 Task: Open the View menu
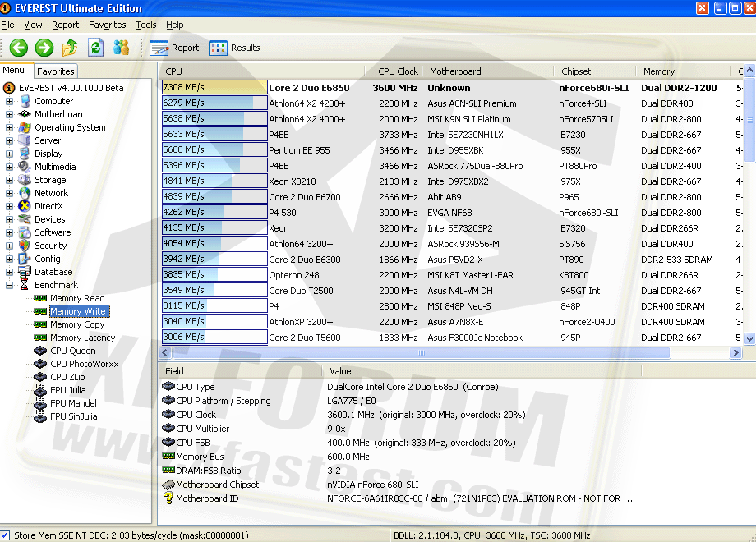33,25
